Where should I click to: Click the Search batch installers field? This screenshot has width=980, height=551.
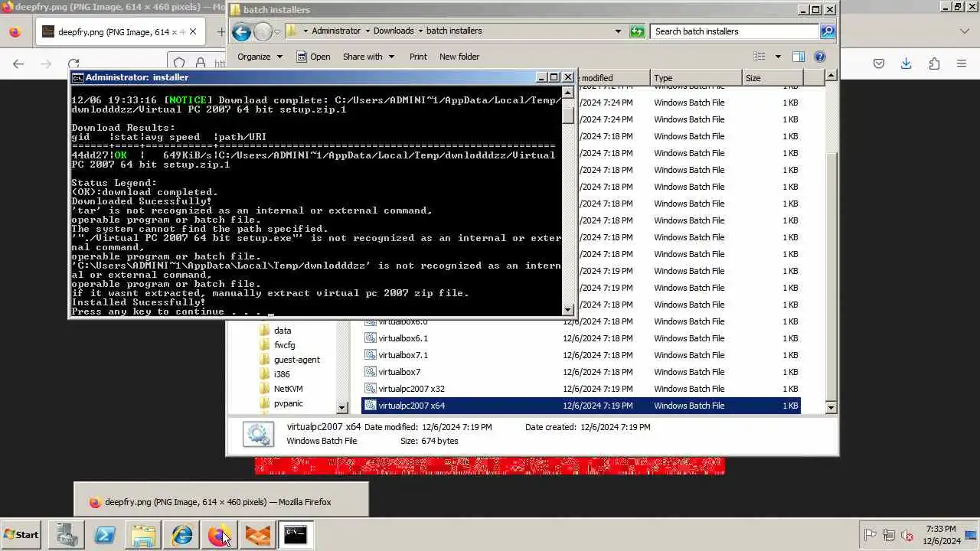(x=735, y=31)
